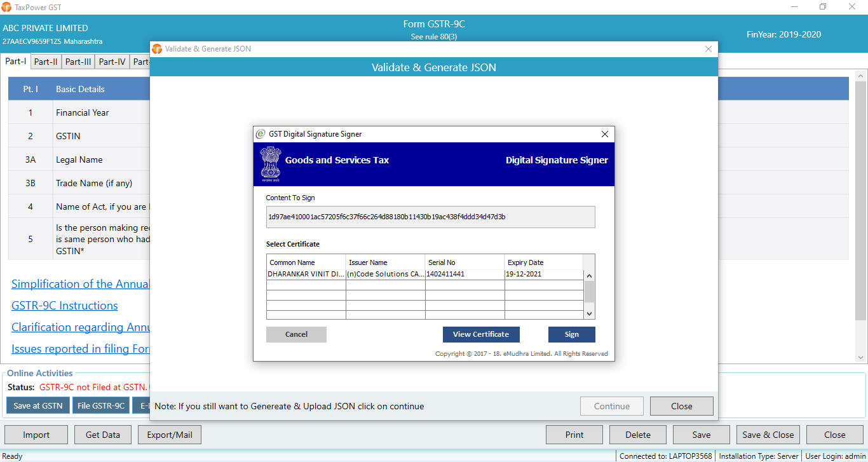Select the DHARANKAR VINIT certificate row
The width and height of the screenshot is (868, 462).
pyautogui.click(x=424, y=275)
